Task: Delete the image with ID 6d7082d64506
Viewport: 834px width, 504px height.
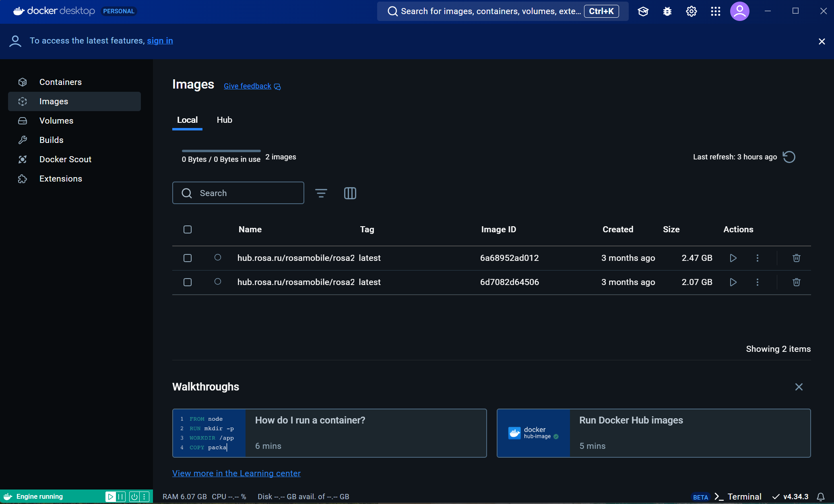Action: tap(796, 282)
